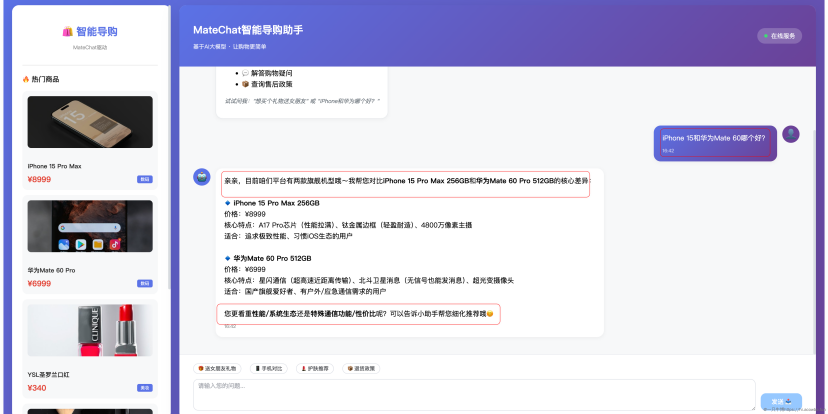Click the bold 华为Mate 60 Pro 512GB heading
Image resolution: width=828 pixels, height=414 pixels.
point(272,259)
